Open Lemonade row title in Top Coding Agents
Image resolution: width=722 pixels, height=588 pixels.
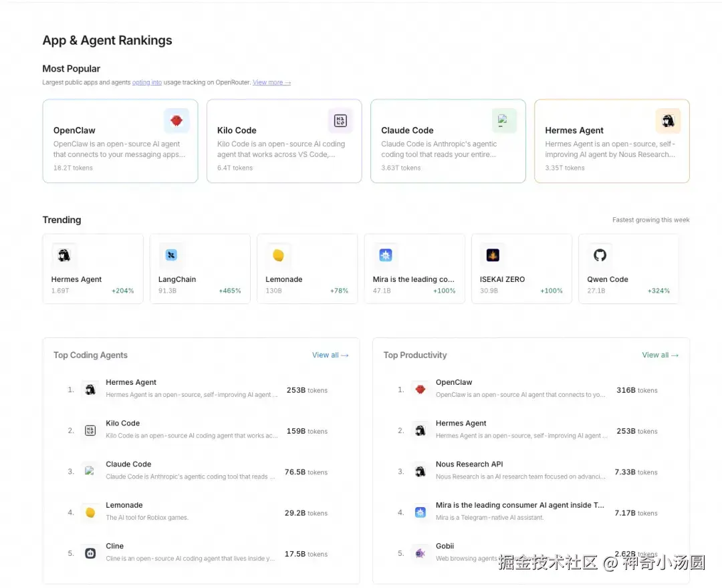(x=124, y=505)
